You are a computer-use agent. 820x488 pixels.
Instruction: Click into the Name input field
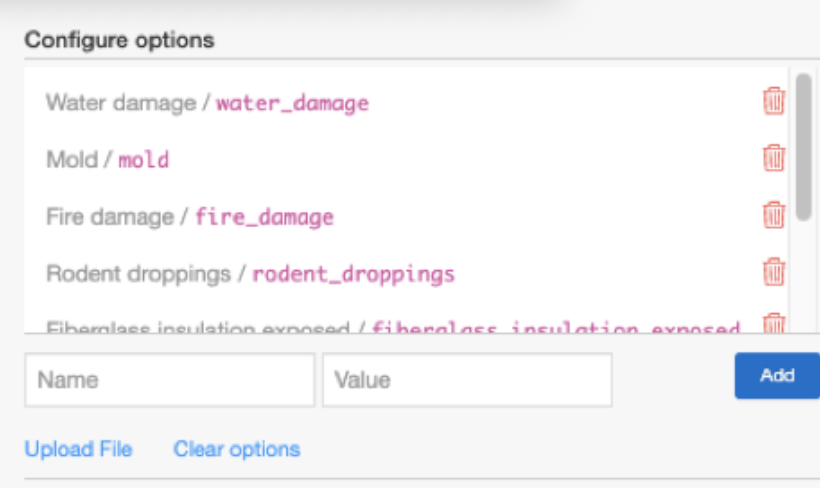(x=169, y=380)
